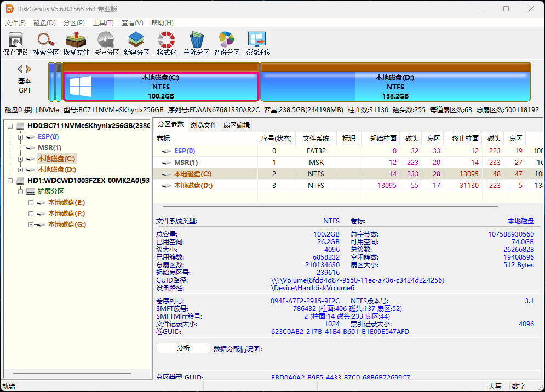Select the small ESP block in disk map
545x392 pixels.
click(x=51, y=82)
